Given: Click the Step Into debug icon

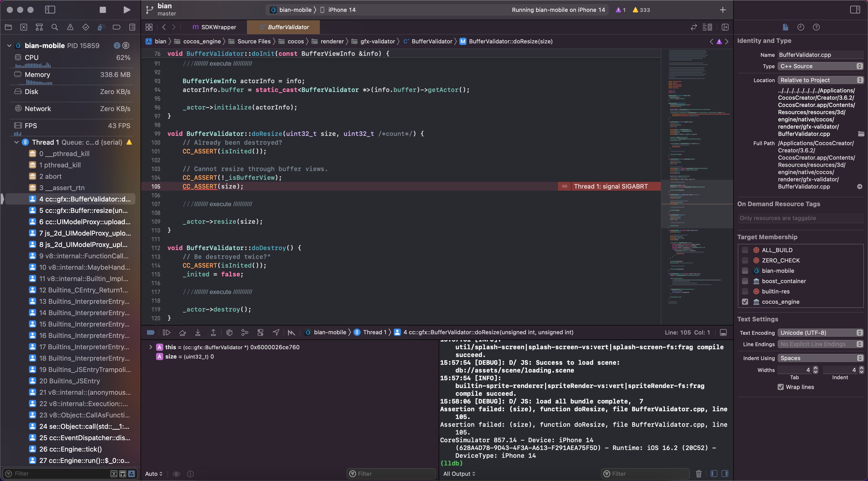Looking at the screenshot, I should (198, 332).
